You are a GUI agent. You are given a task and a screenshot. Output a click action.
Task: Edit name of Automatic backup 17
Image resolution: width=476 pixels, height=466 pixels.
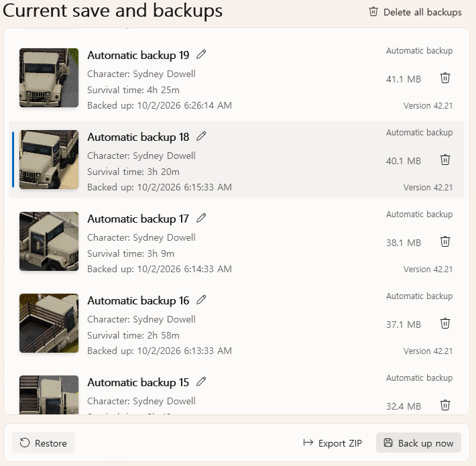201,218
